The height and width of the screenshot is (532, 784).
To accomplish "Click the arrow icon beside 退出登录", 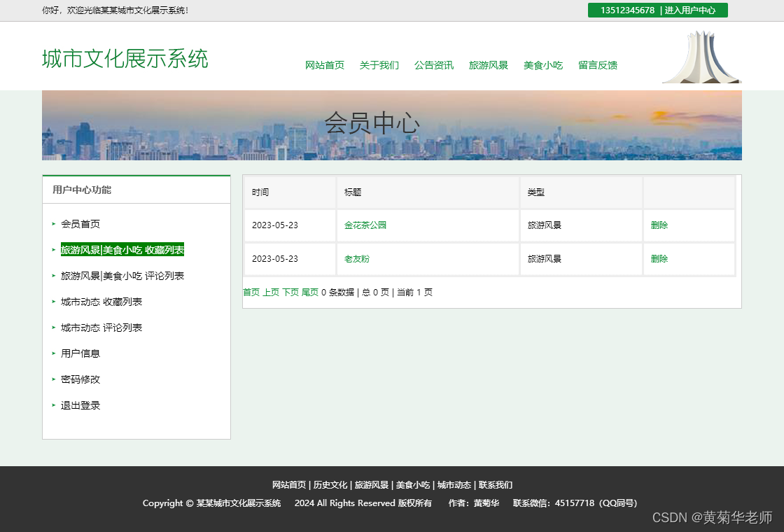I will [x=53, y=405].
